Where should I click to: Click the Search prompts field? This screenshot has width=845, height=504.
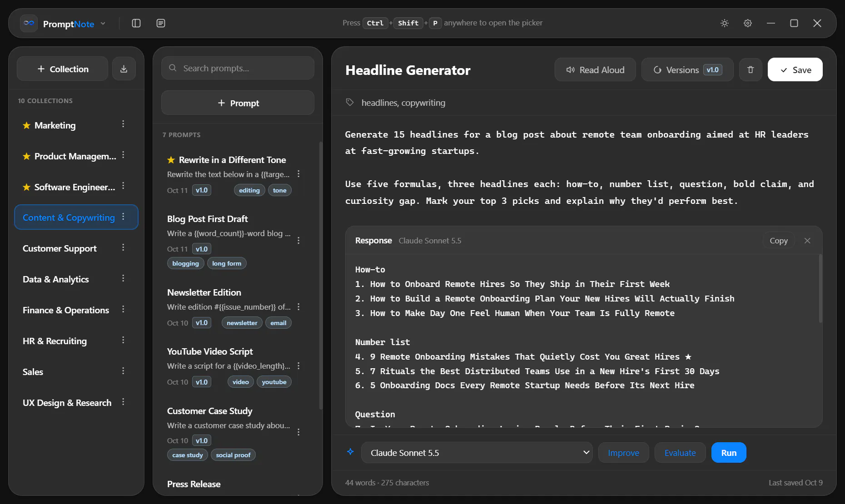pyautogui.click(x=238, y=68)
